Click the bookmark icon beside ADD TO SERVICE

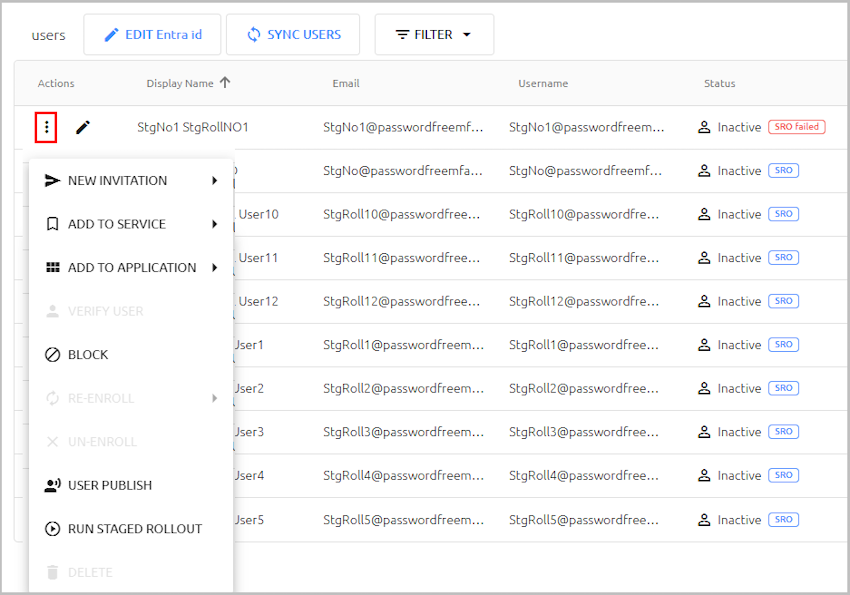pyautogui.click(x=52, y=224)
